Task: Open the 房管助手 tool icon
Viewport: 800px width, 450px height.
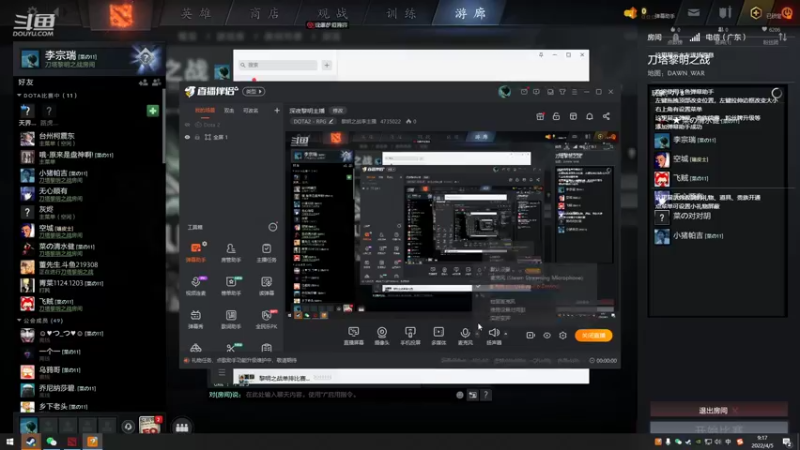Action: pos(231,252)
